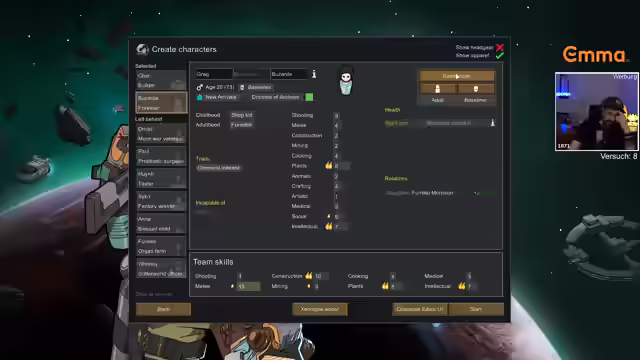
Task: Open the Character Editor UI button
Action: (420, 309)
